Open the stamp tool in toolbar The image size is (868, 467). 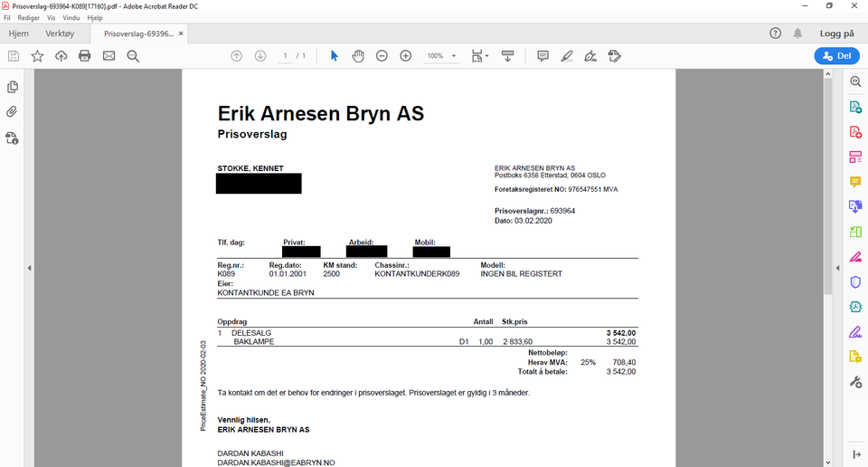[615, 56]
